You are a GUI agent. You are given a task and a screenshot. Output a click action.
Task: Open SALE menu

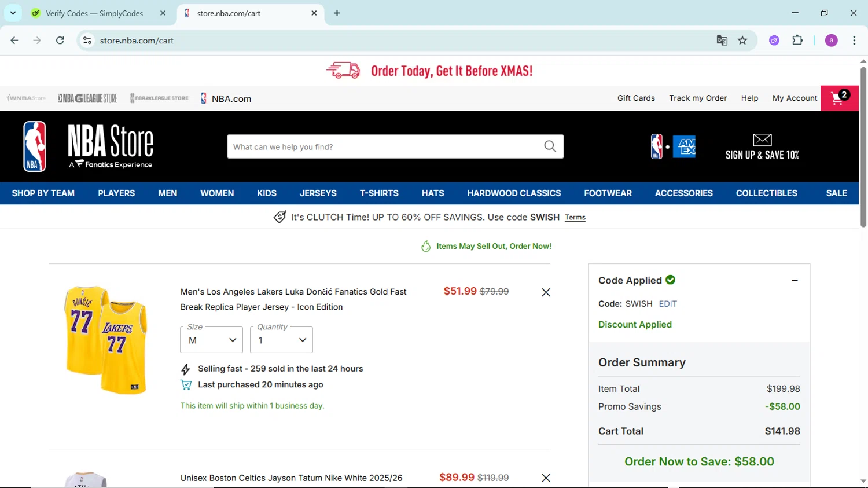coord(836,193)
